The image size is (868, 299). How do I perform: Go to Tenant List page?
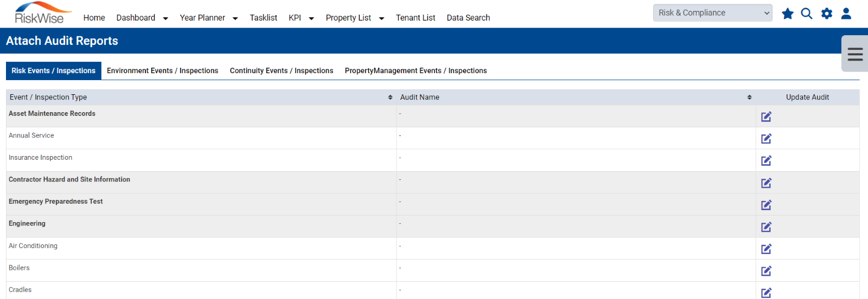pyautogui.click(x=416, y=18)
